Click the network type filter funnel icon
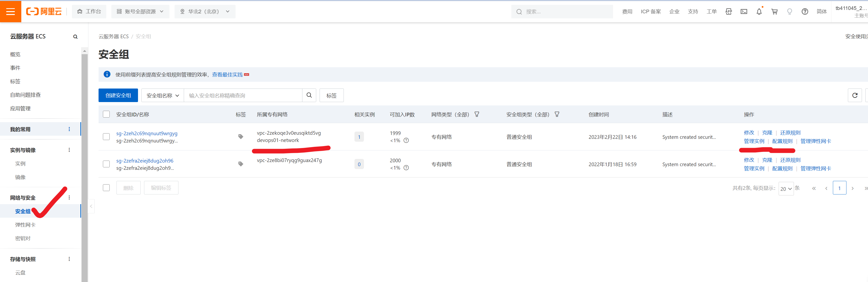This screenshot has width=868, height=282. tap(476, 114)
